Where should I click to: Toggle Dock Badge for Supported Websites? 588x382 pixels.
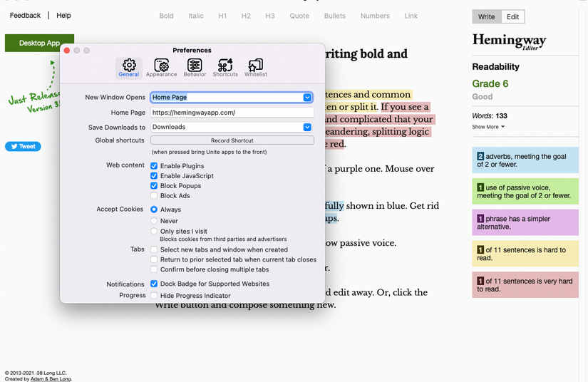click(154, 284)
